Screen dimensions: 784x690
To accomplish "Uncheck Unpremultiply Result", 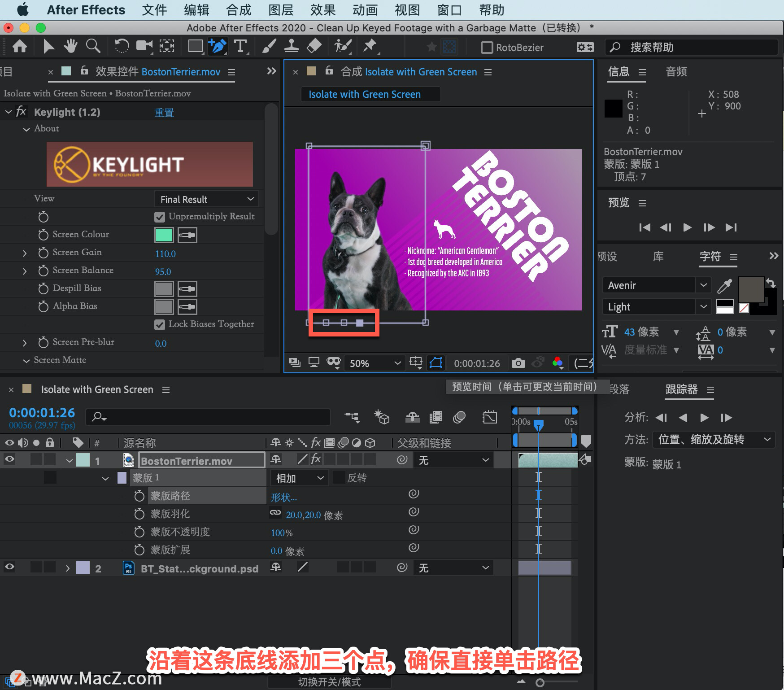I will pos(159,217).
